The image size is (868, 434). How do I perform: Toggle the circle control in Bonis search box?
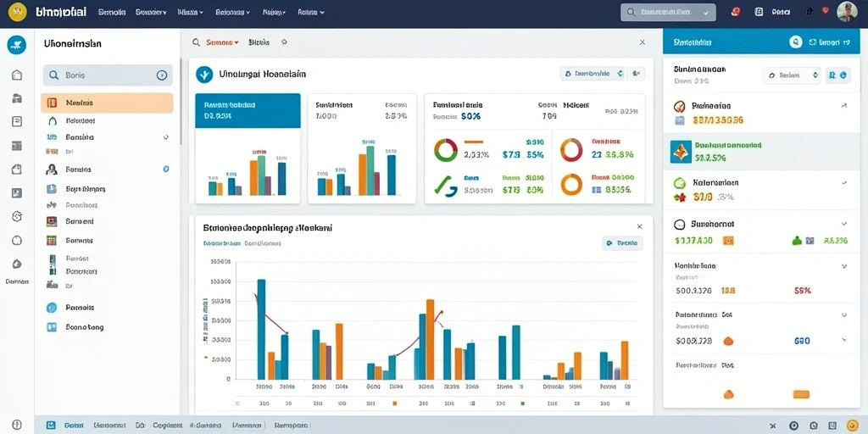point(162,75)
